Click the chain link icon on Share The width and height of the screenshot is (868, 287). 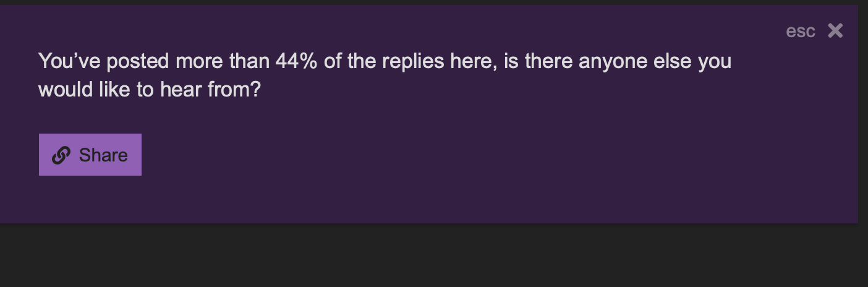pos(61,155)
